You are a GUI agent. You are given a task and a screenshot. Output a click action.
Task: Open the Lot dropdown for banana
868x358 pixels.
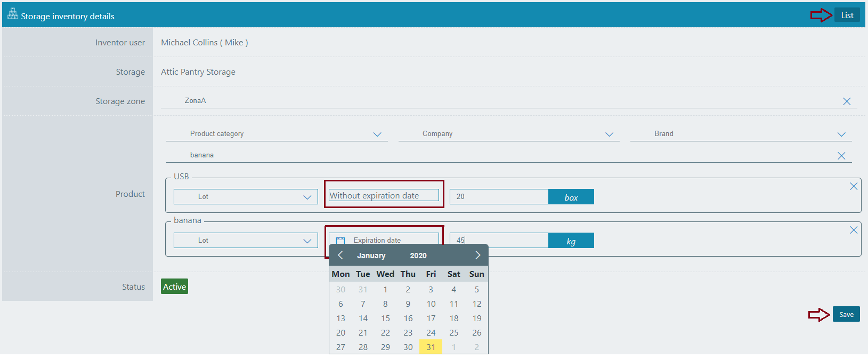(x=307, y=241)
